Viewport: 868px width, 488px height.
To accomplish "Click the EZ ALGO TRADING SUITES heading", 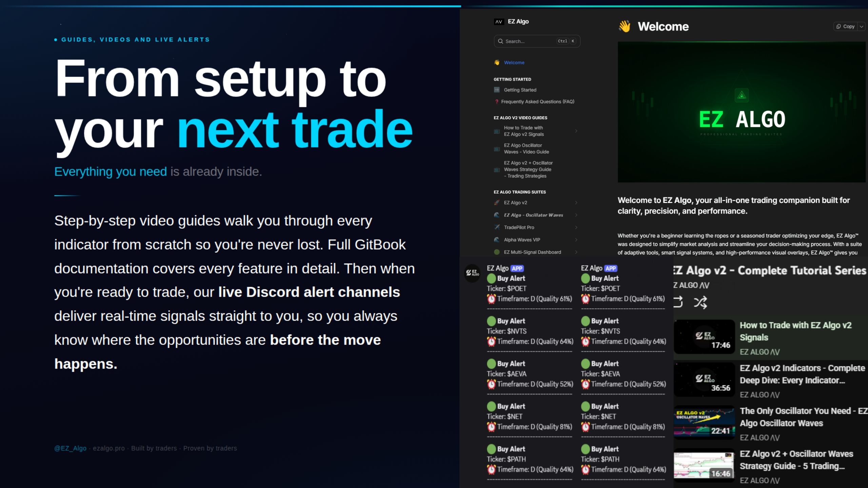I will pyautogui.click(x=520, y=192).
